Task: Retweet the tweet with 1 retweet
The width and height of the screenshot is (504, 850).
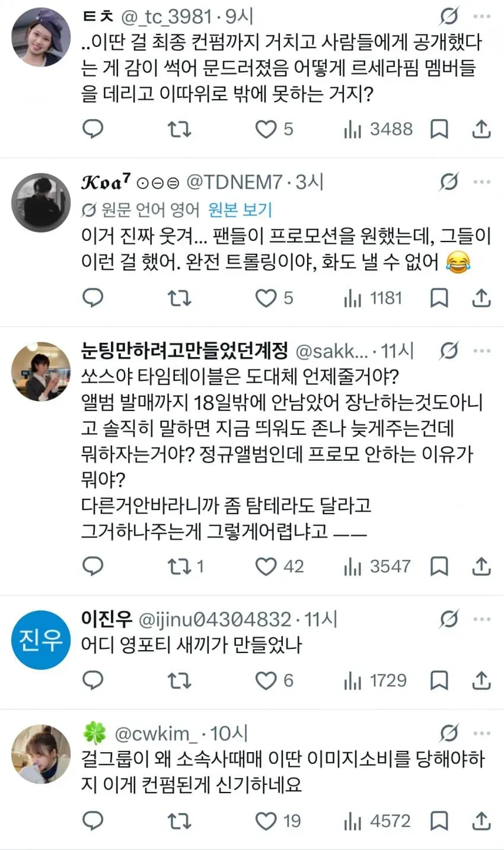Action: point(186,566)
